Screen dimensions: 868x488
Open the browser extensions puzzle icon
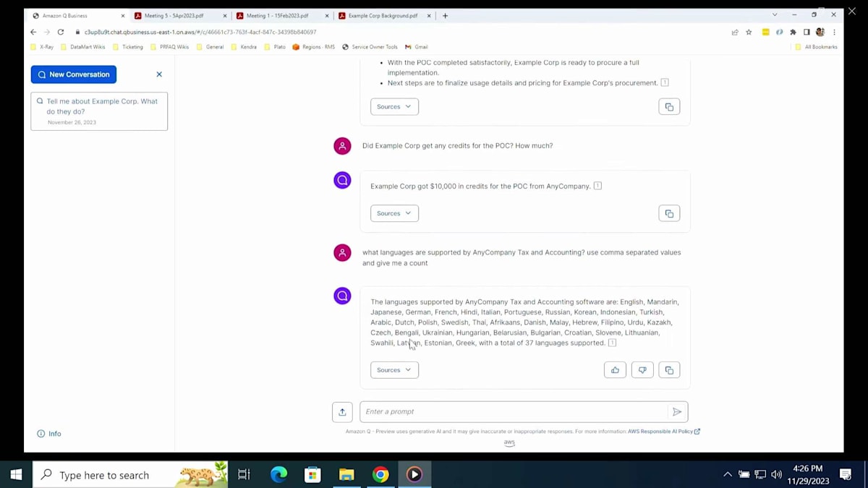point(793,32)
